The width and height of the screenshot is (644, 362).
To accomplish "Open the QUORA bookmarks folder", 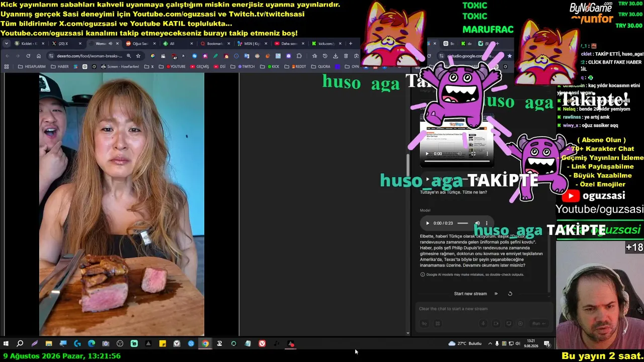I will 321,66.
